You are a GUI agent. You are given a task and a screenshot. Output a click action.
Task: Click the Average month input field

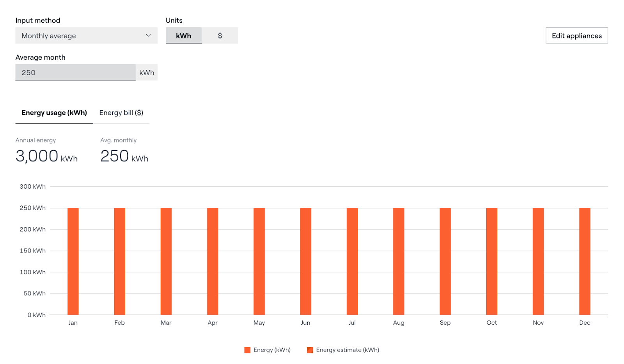(x=75, y=72)
